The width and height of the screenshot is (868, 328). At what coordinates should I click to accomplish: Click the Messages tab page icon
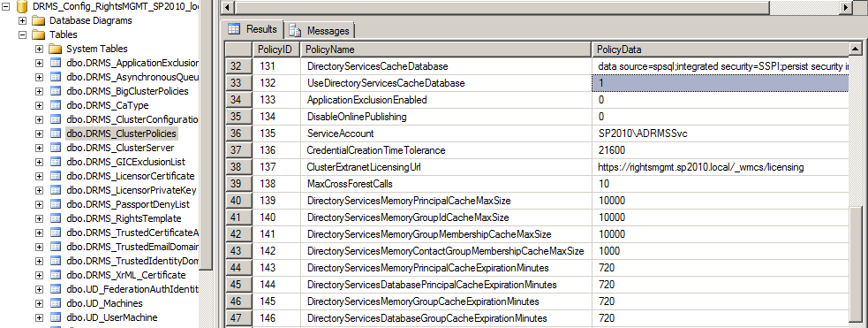click(295, 30)
